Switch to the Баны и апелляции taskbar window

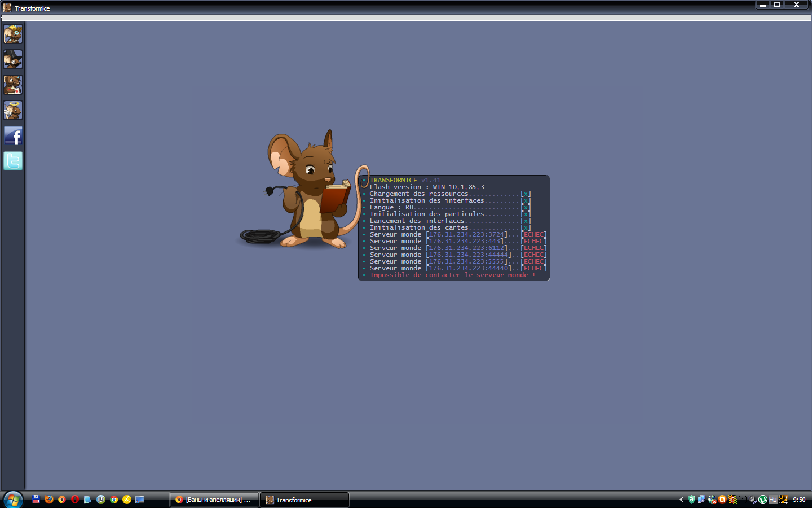pos(214,500)
